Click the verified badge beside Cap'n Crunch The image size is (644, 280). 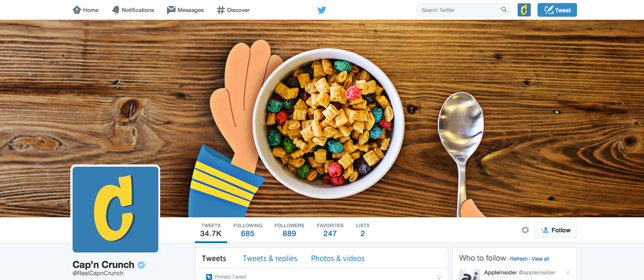tap(141, 265)
